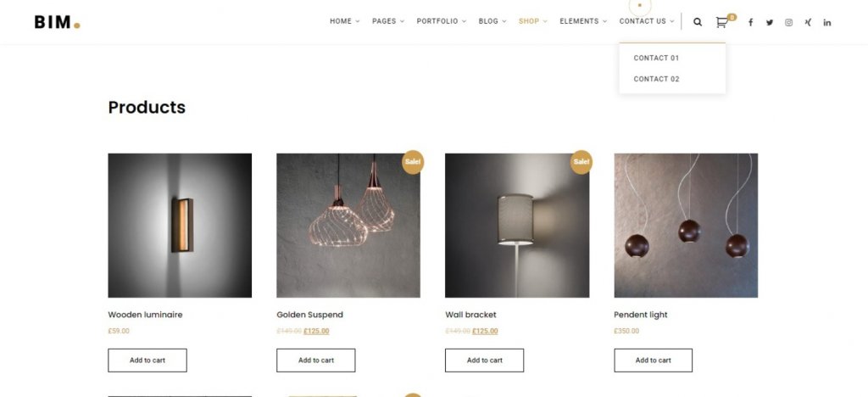Expand the Elements dropdown menu
Viewport: 868px width, 397px height.
(x=583, y=21)
